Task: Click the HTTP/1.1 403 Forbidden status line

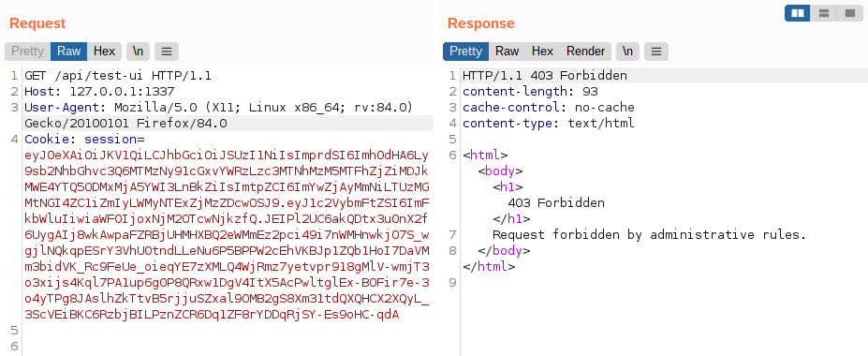Action: [545, 75]
